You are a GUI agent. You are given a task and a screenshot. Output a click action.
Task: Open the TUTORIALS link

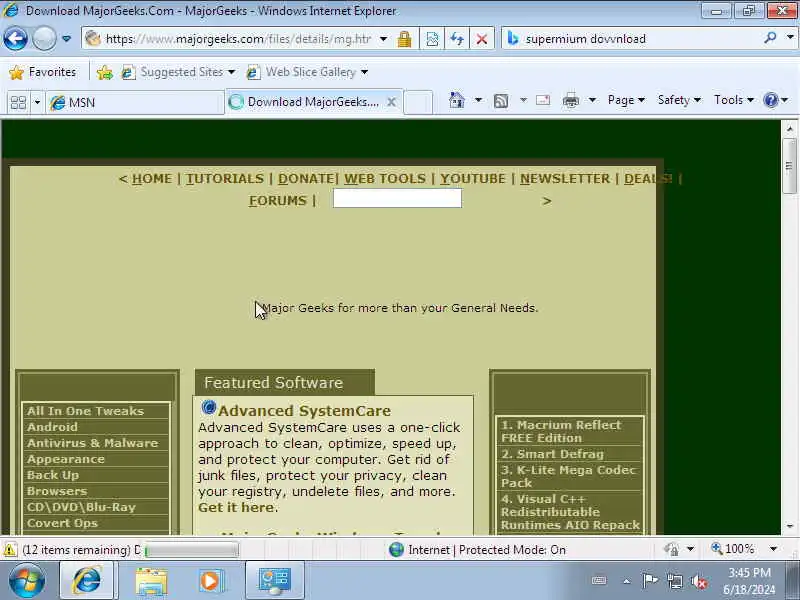point(224,179)
